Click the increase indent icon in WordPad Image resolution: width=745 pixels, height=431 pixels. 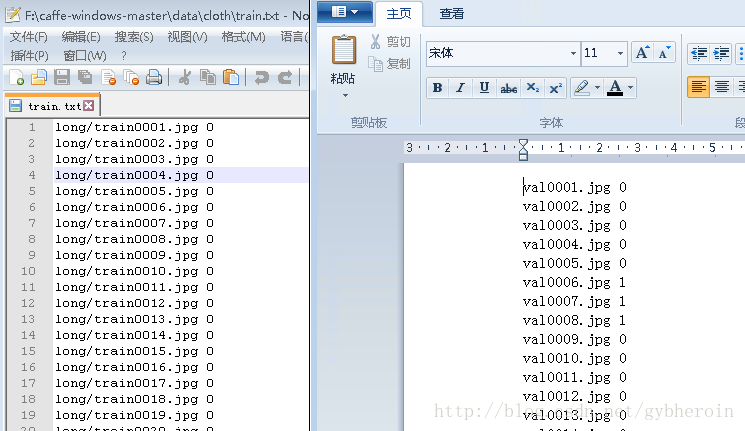[721, 53]
